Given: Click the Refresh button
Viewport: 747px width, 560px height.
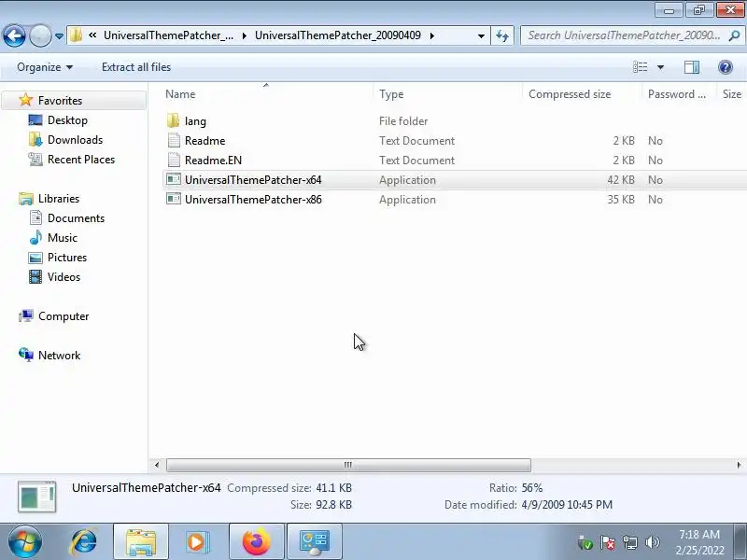Looking at the screenshot, I should 502,35.
